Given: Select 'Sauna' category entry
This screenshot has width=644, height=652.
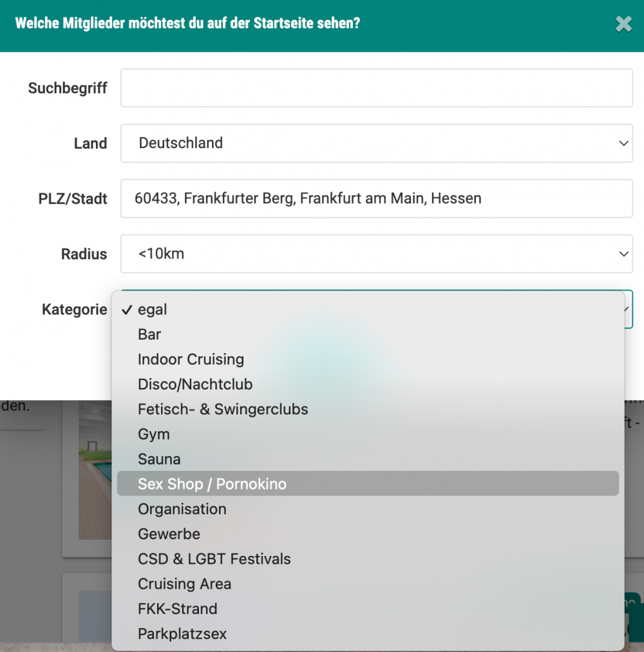Looking at the screenshot, I should [x=159, y=459].
